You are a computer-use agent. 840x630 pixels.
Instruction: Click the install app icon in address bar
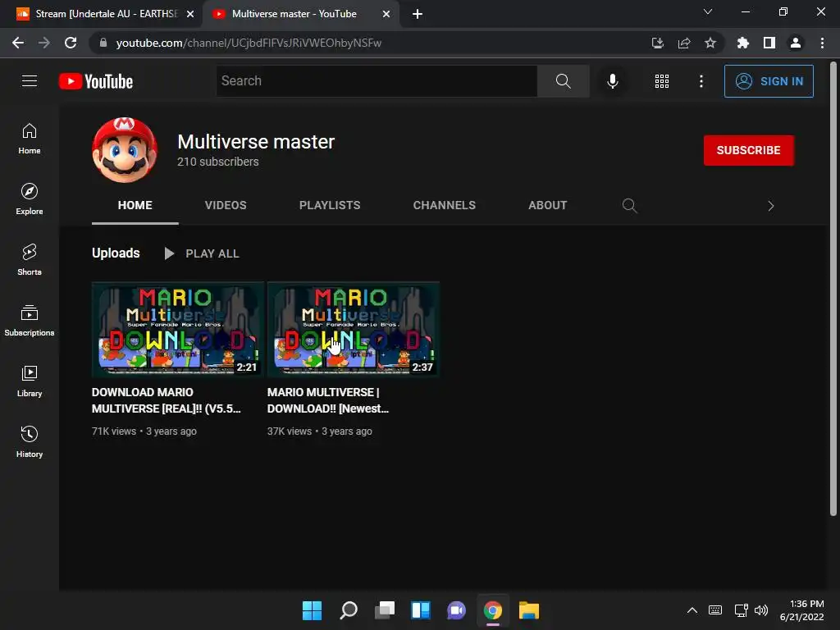(657, 43)
